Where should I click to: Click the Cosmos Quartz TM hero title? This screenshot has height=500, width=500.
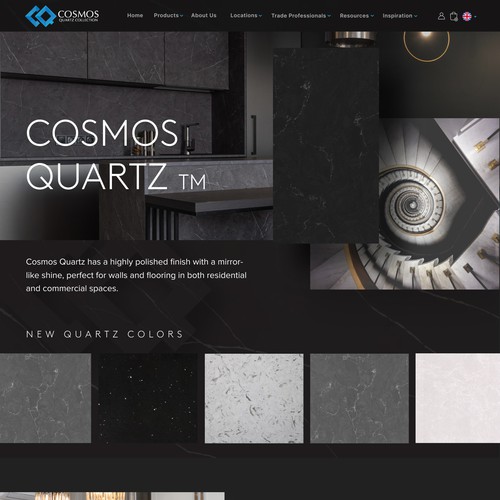coord(116,155)
